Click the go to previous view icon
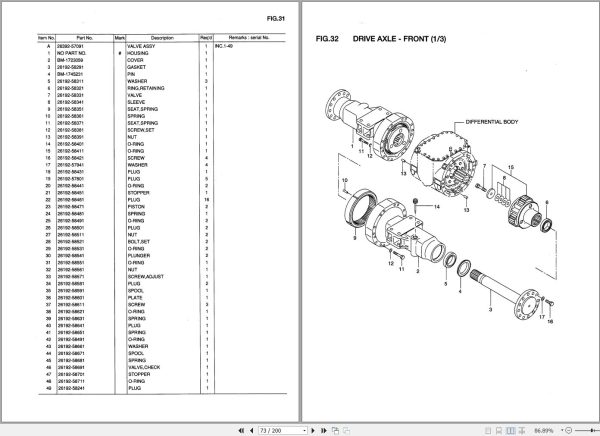This screenshot has width=600, height=436. pos(335,430)
